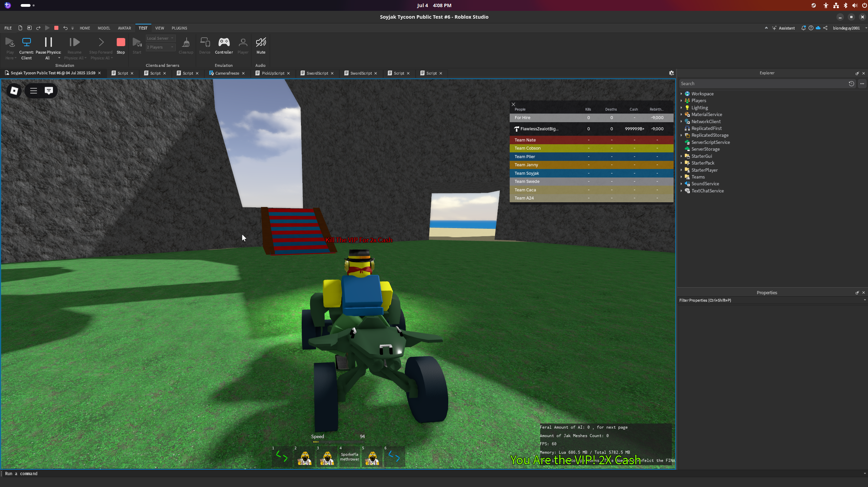Screen dimensions: 868x487
Task: Open the Local Server dropdown
Action: [x=161, y=38]
